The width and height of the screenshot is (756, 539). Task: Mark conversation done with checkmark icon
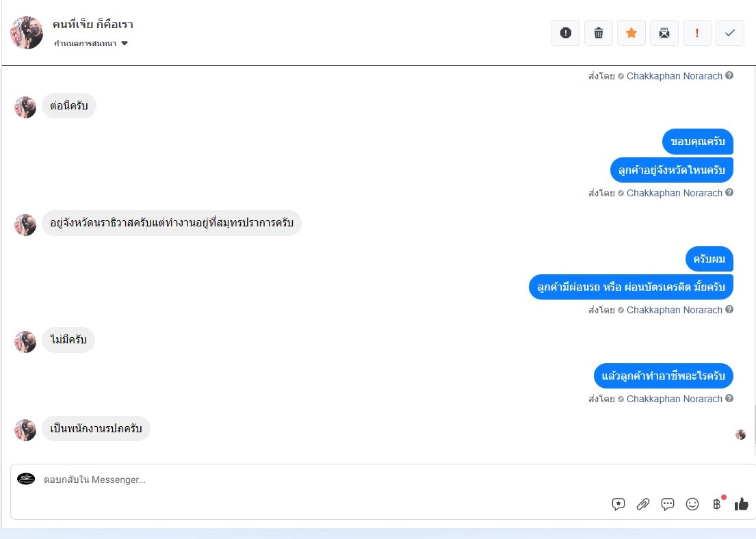tap(729, 33)
